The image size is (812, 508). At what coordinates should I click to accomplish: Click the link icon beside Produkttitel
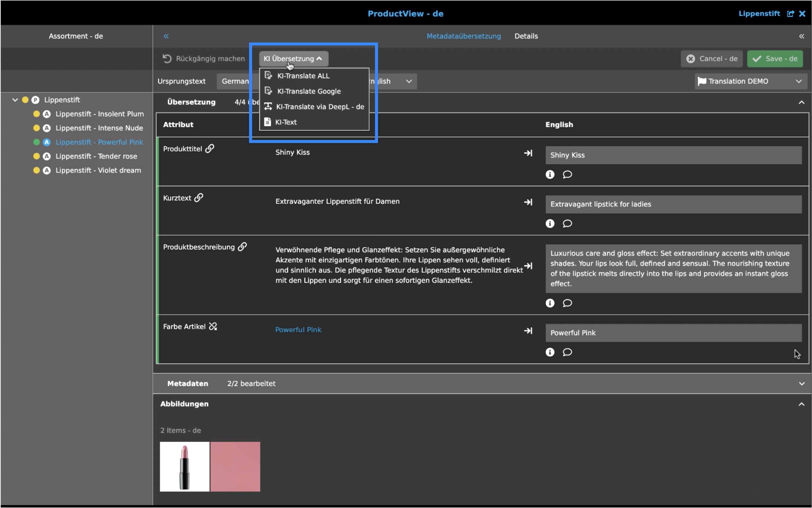coord(210,149)
